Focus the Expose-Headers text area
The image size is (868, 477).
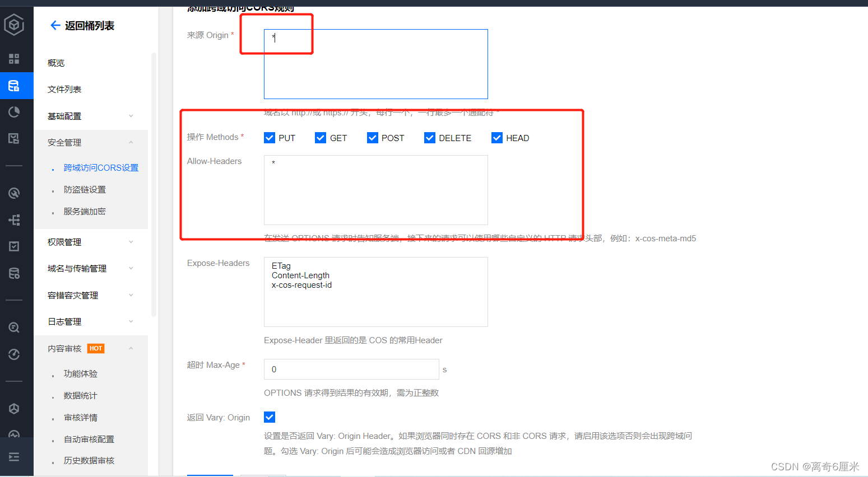(376, 292)
